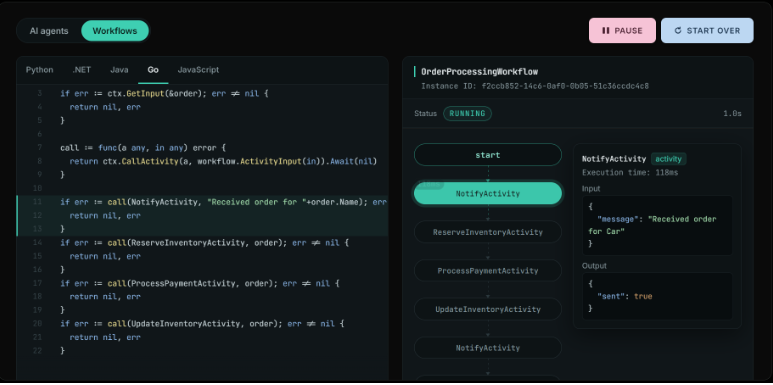Click the Output label in details panel
Viewport: 773px width, 385px height.
tap(594, 265)
